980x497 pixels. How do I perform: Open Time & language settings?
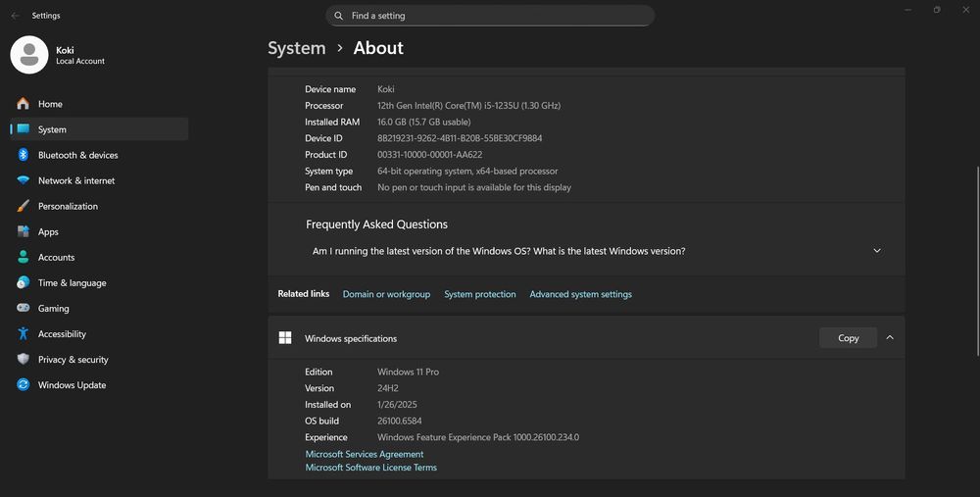pyautogui.click(x=72, y=283)
